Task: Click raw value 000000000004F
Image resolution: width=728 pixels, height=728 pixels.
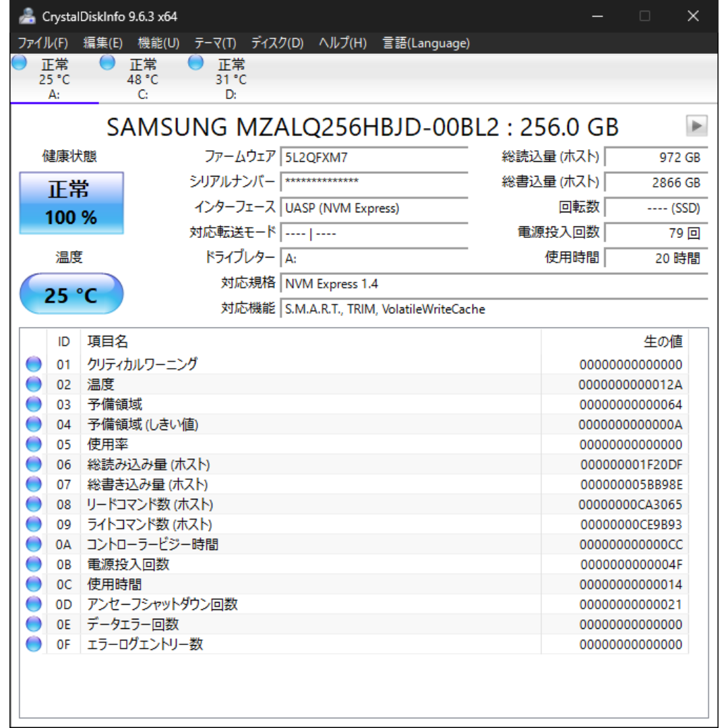Action: [x=632, y=564]
